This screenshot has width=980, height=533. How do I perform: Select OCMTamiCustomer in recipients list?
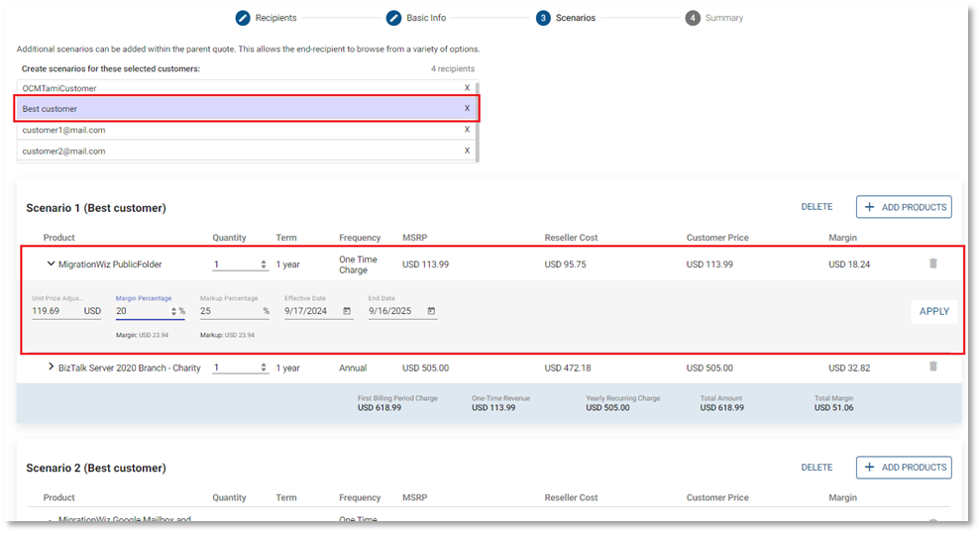[247, 88]
